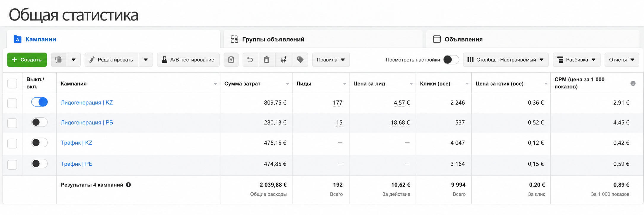Click plus icon on Создать button
This screenshot has height=215, width=644.
click(x=14, y=60)
